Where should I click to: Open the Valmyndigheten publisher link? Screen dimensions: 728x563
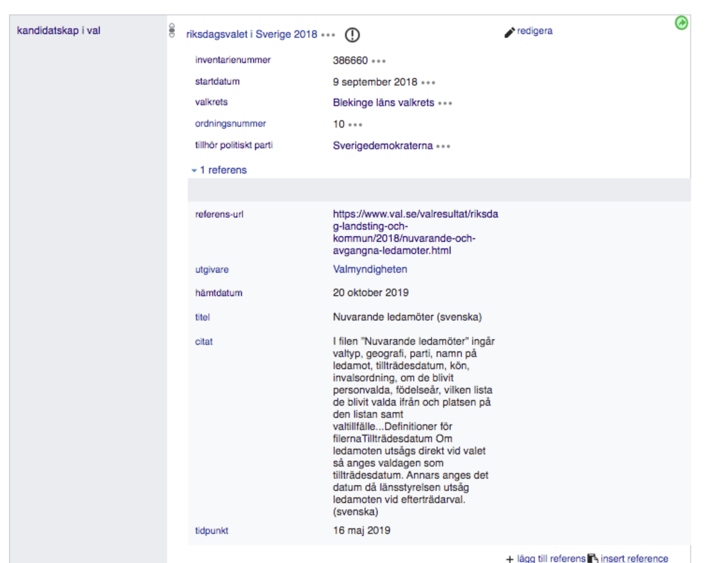[369, 269]
